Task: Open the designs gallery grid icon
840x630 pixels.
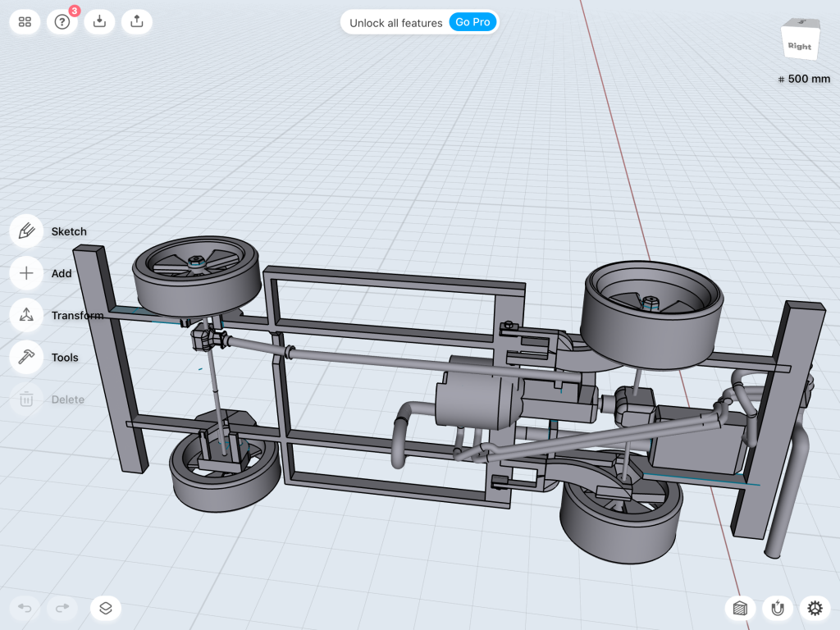Action: point(25,22)
